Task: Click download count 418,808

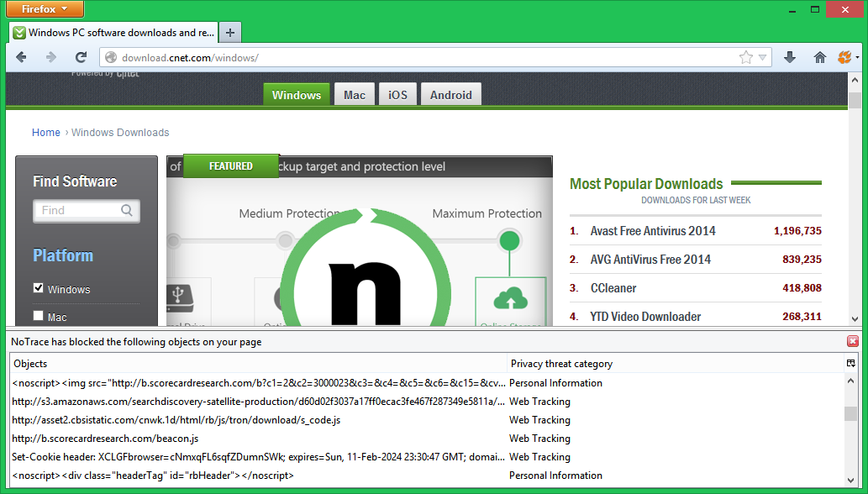Action: (802, 287)
